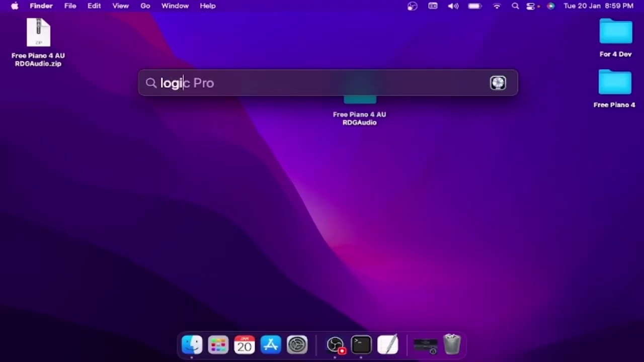Click the keyboard input icon in menu bar

[x=433, y=6]
